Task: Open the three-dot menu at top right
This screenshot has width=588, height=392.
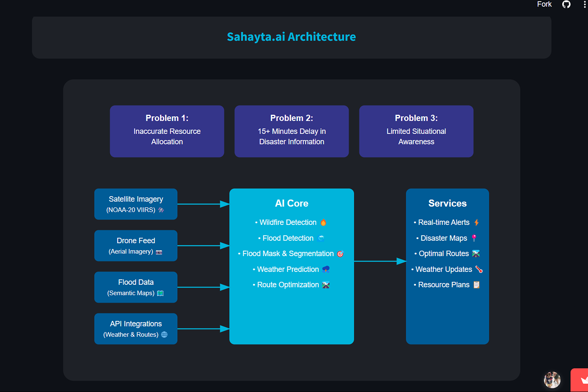Action: pyautogui.click(x=584, y=5)
